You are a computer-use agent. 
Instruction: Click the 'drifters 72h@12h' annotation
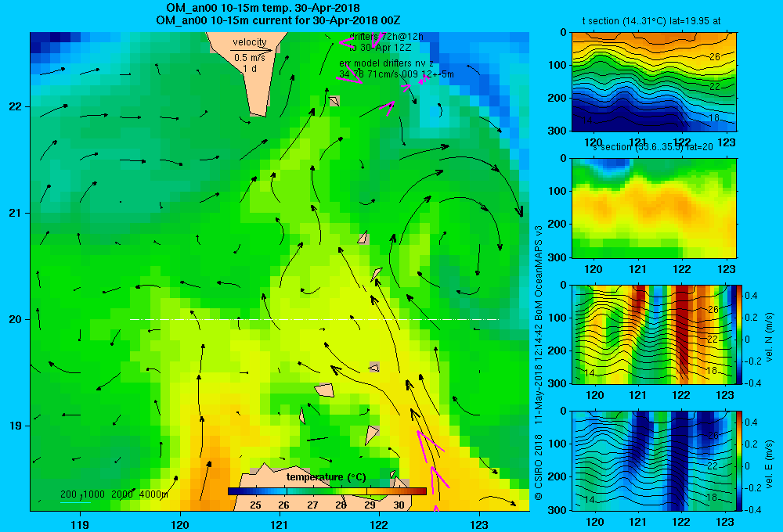pos(386,37)
